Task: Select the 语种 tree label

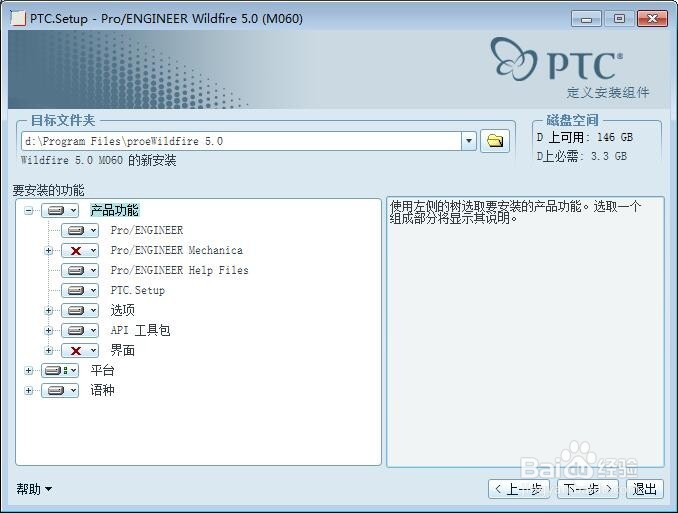Action: [x=102, y=391]
